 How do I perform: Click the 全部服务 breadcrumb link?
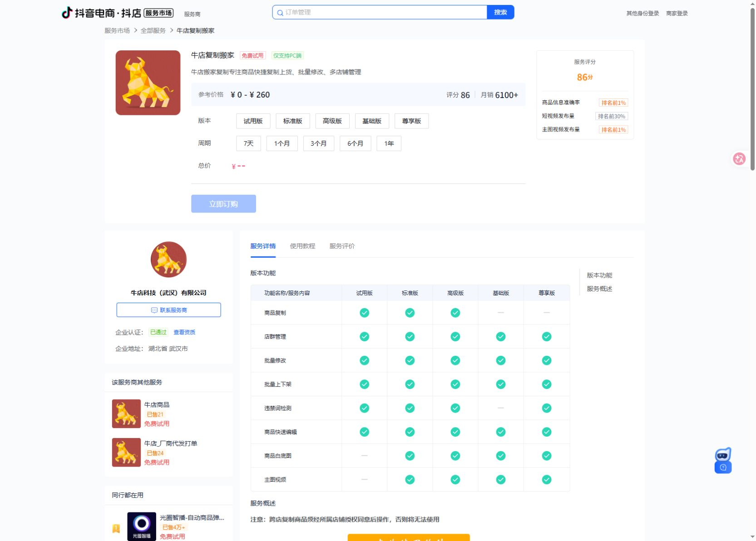click(153, 30)
